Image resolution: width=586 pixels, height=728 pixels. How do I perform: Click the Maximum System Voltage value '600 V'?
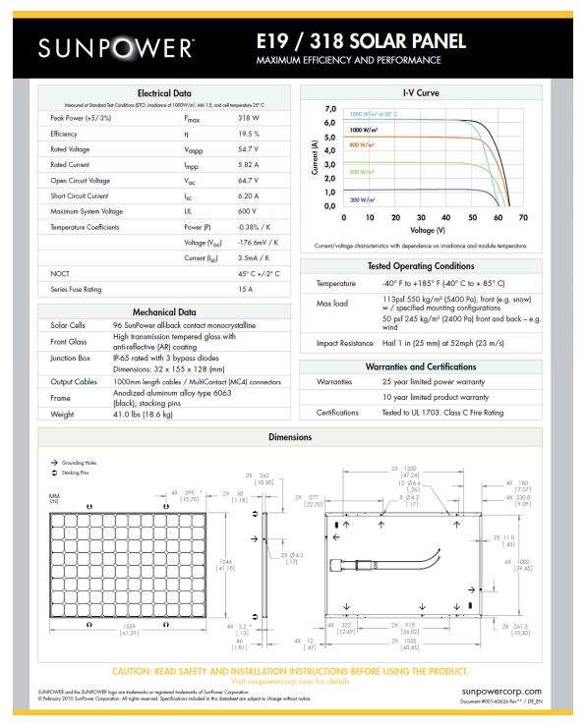pos(247,211)
